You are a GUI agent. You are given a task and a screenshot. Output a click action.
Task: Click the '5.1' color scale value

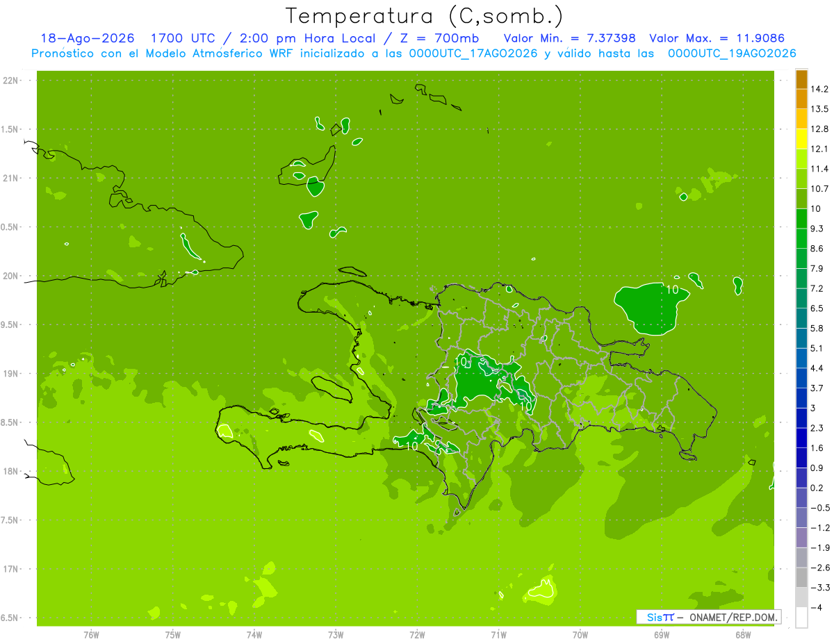coord(817,348)
